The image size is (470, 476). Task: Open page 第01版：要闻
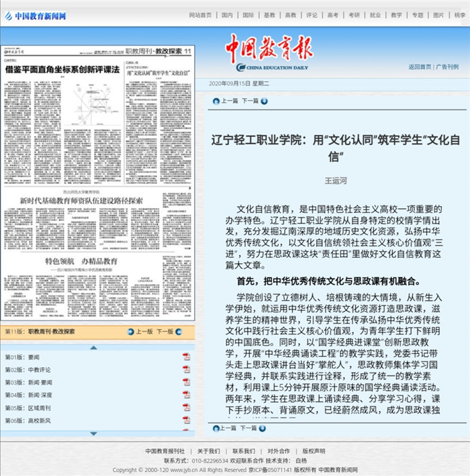click(x=22, y=357)
